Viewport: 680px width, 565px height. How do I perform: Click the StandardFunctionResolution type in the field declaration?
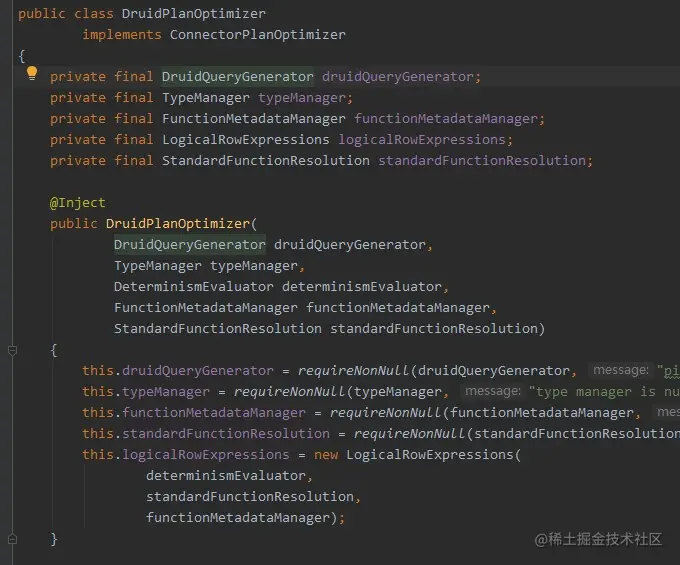pos(266,160)
